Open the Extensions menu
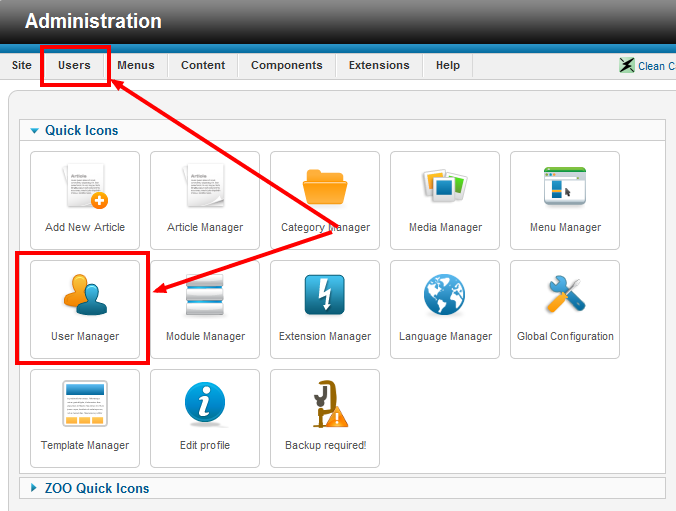This screenshot has width=676, height=511. (379, 65)
